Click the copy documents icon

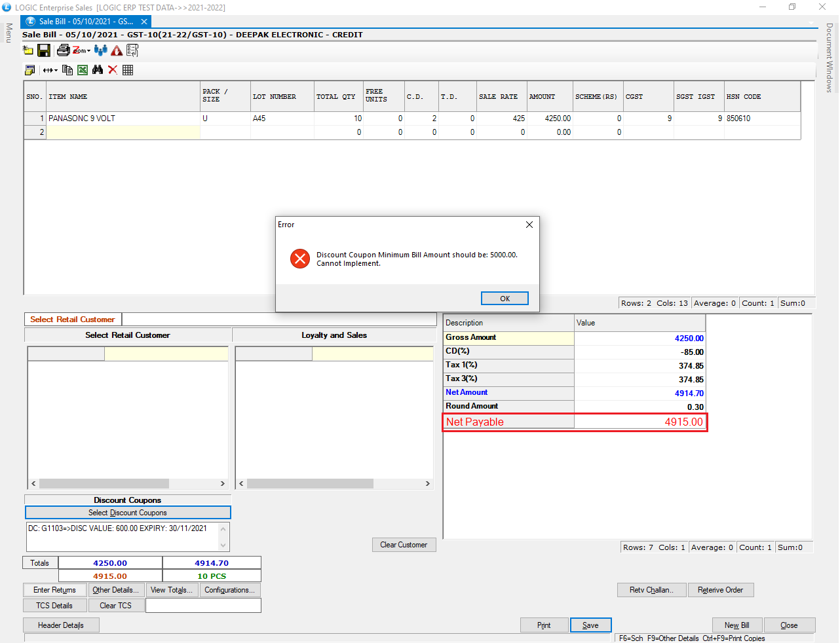point(67,70)
